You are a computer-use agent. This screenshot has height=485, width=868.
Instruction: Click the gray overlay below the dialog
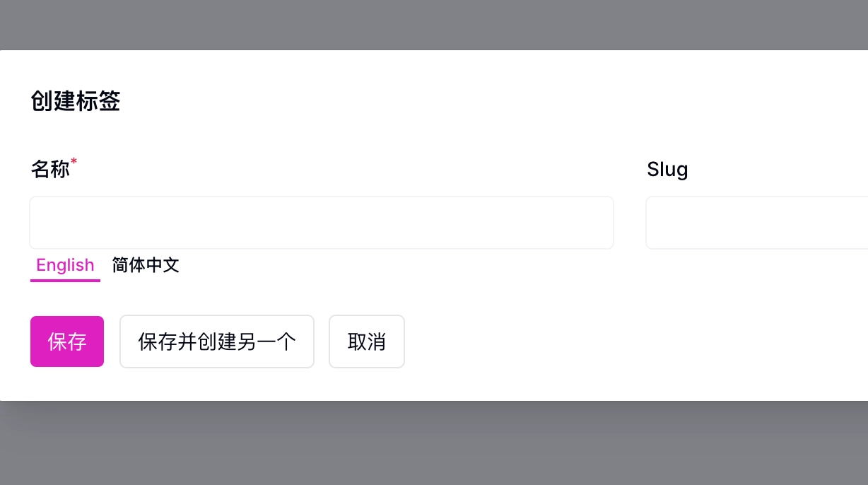[x=434, y=443]
